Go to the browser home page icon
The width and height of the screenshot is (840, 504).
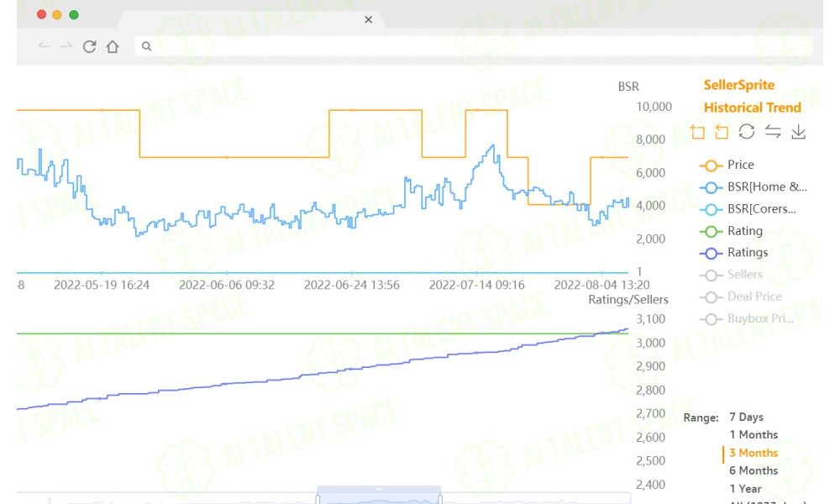tap(113, 46)
